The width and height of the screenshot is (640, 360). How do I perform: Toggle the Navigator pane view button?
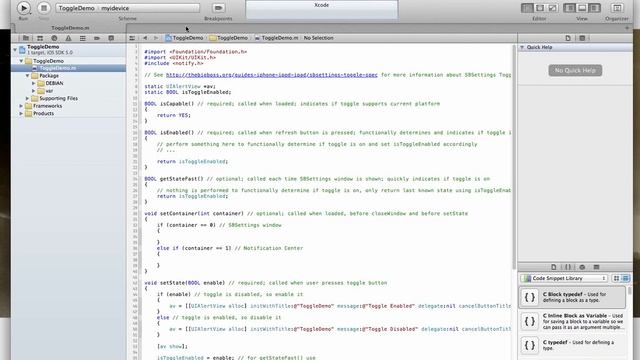(569, 8)
